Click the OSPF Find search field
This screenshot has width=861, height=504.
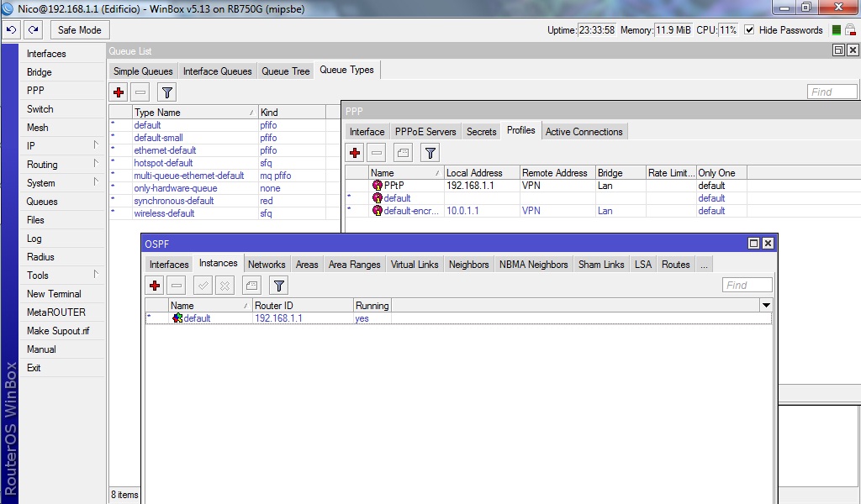[x=747, y=286]
